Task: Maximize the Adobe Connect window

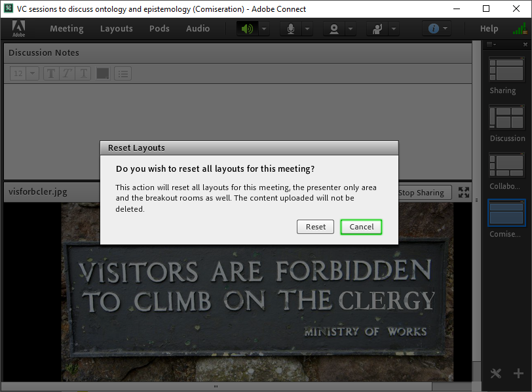Action: coord(486,9)
